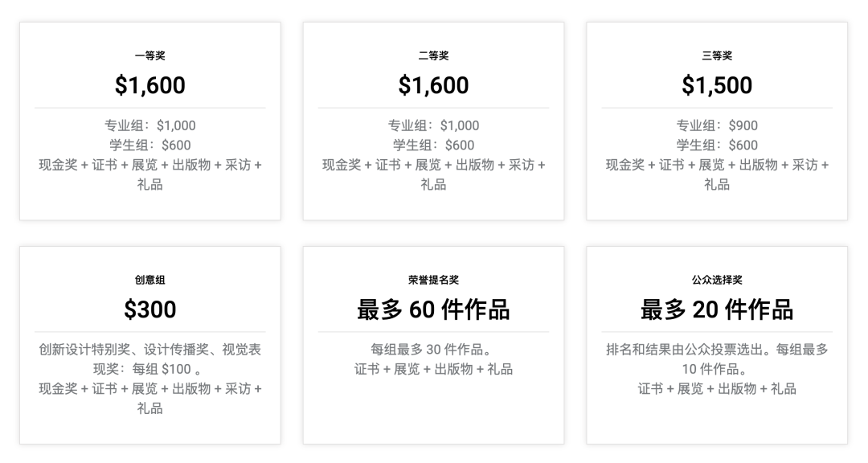Click the 三等奖 card heading
This screenshot has width=868, height=463.
(x=717, y=55)
